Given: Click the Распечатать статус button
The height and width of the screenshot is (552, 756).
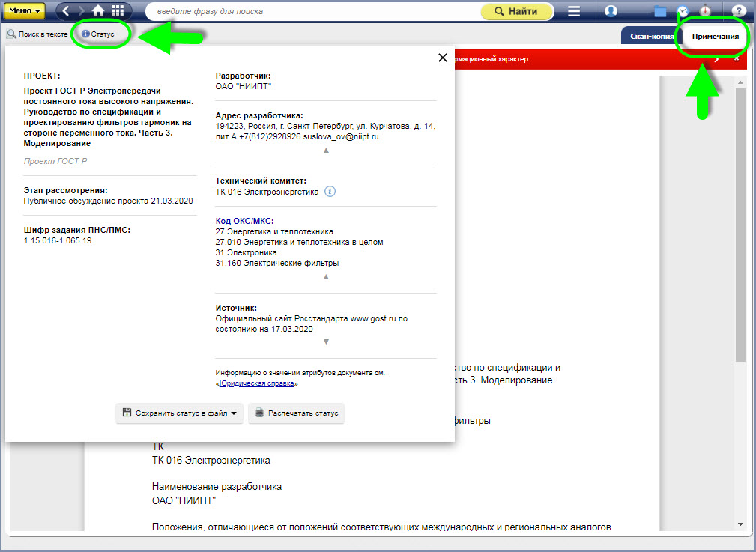Looking at the screenshot, I should coord(297,413).
